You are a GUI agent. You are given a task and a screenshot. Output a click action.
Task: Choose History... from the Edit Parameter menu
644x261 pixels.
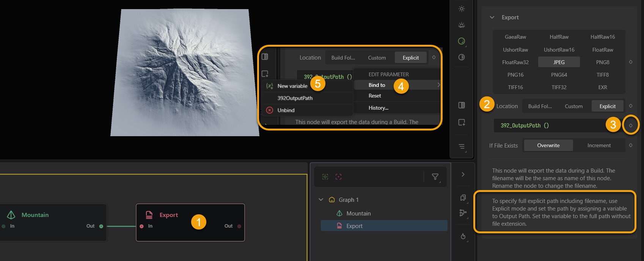[378, 108]
